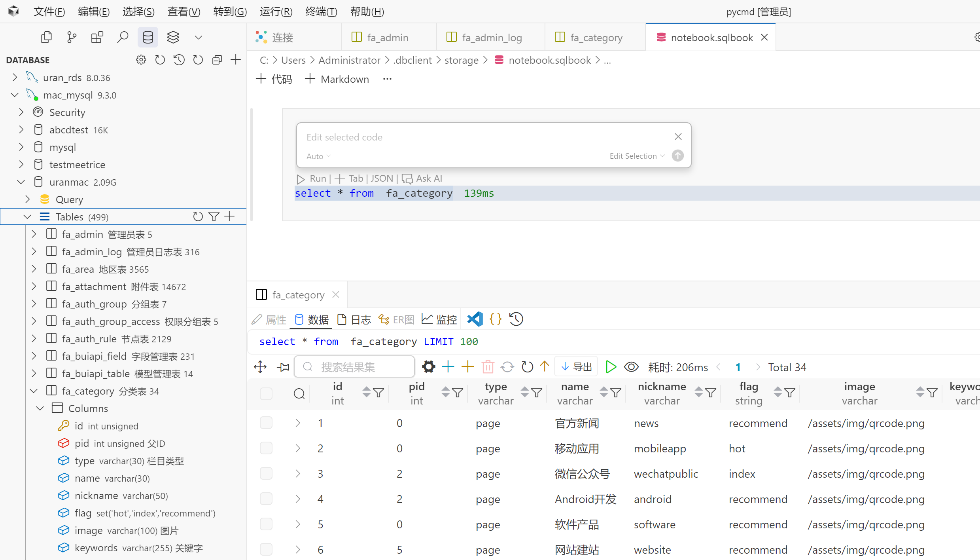Click the red trash delete row icon
This screenshot has width=980, height=560.
(488, 367)
